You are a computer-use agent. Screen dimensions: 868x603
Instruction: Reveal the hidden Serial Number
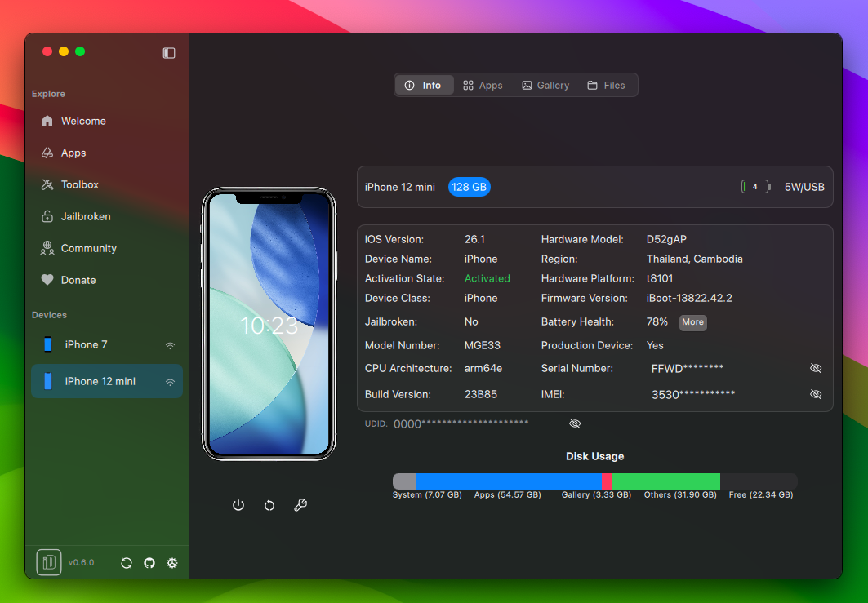[816, 369]
